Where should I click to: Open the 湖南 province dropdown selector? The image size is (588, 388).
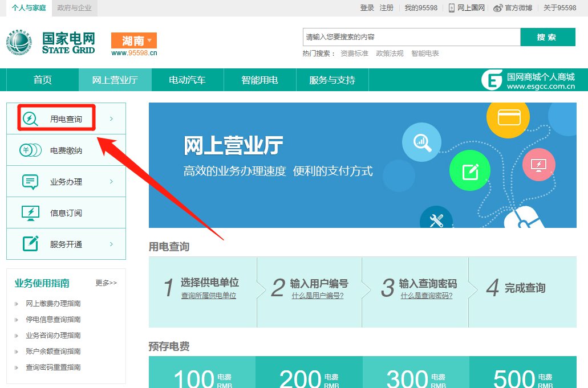[134, 40]
